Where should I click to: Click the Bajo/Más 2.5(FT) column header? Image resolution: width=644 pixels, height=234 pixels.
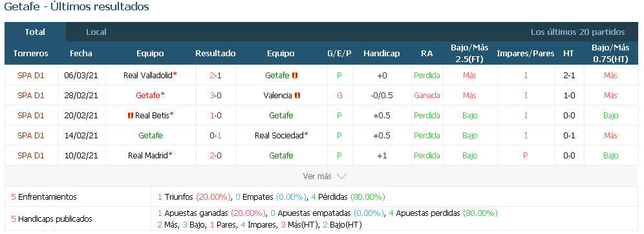tap(469, 54)
